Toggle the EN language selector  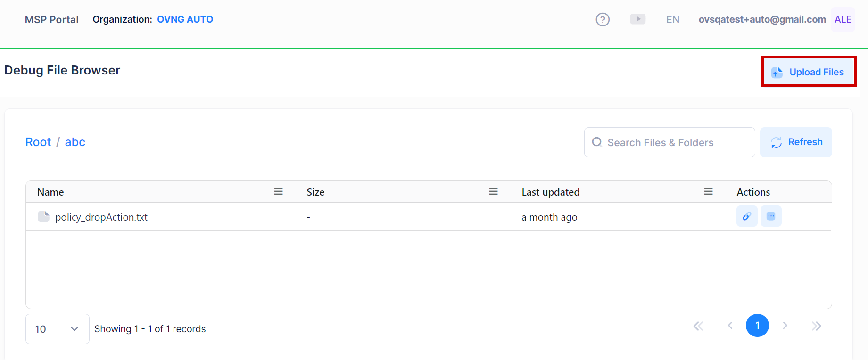click(672, 19)
